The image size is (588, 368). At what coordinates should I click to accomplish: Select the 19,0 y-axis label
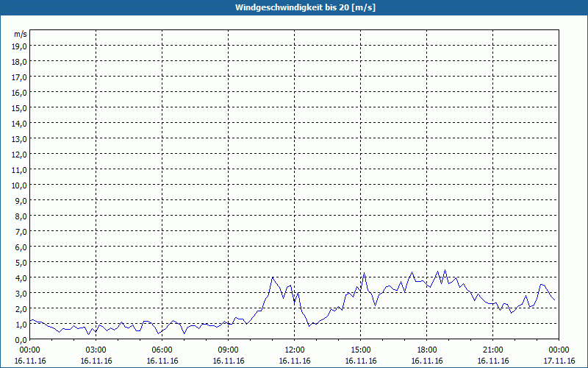[20, 46]
